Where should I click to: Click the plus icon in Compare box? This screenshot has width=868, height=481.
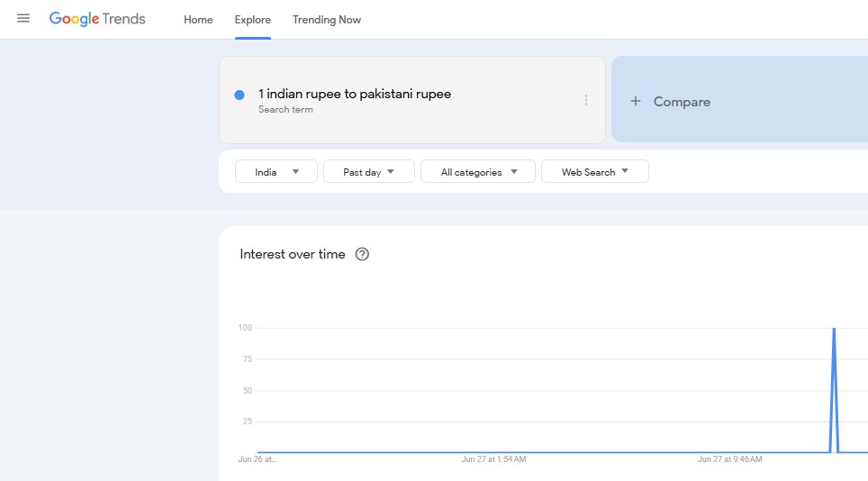tap(636, 102)
